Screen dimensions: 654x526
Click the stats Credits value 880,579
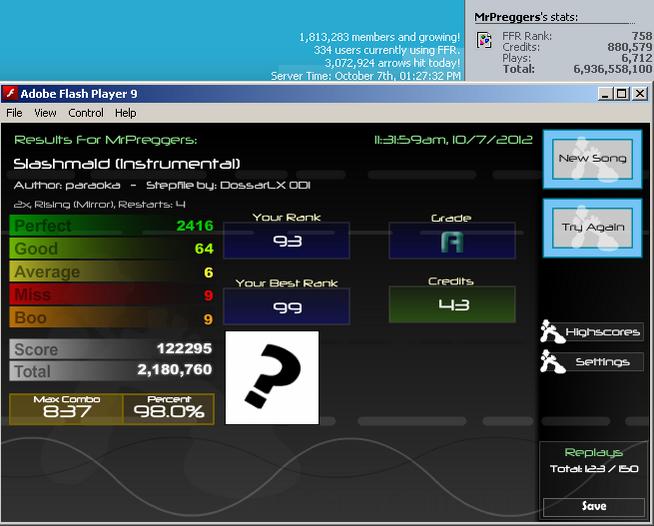coord(630,47)
